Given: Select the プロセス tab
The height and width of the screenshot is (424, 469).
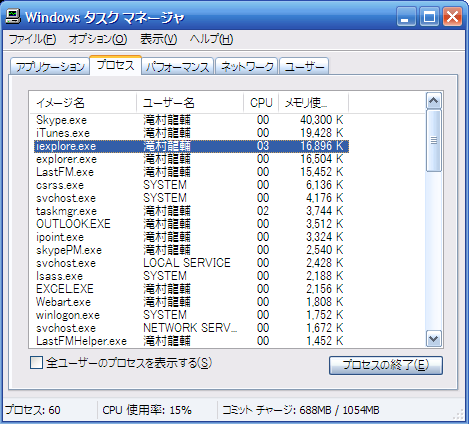Looking at the screenshot, I should (x=116, y=65).
